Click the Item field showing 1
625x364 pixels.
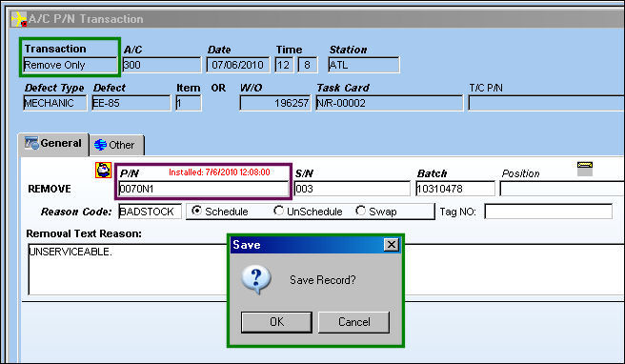coord(189,103)
